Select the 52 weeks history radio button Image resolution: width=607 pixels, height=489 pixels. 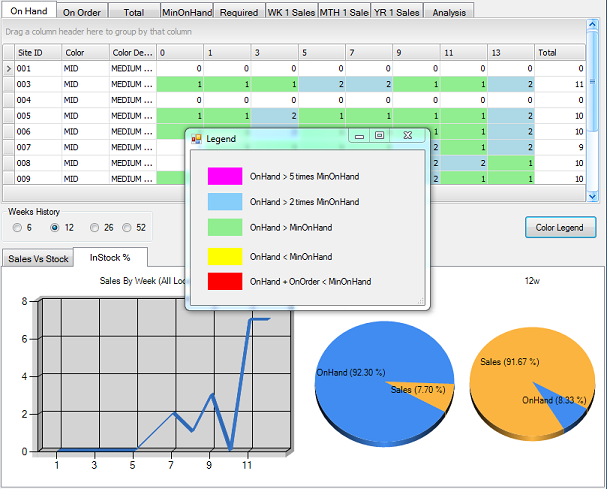click(127, 228)
